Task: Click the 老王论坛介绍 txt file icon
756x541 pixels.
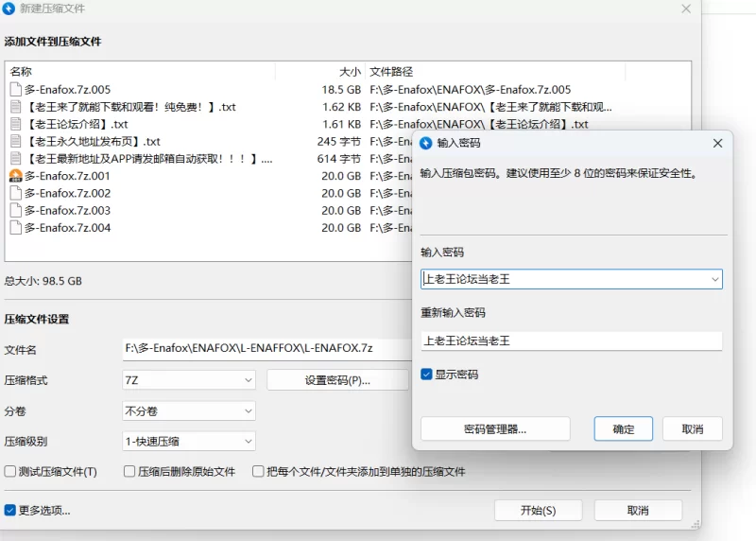Action: click(15, 124)
